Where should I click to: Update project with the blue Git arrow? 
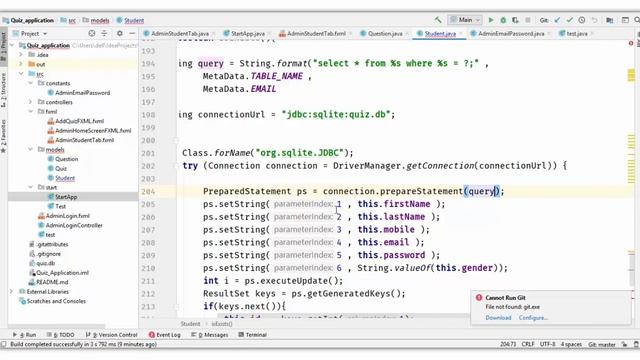click(x=557, y=20)
